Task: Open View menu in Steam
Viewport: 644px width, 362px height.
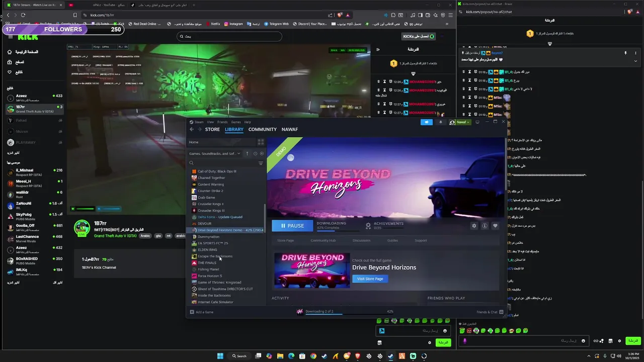Action: click(210, 122)
